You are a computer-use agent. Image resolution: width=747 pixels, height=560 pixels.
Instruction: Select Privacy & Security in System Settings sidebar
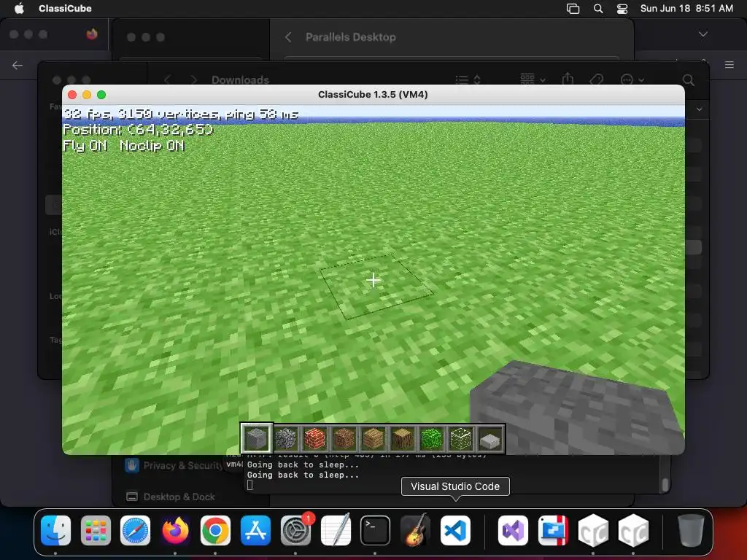pos(174,465)
